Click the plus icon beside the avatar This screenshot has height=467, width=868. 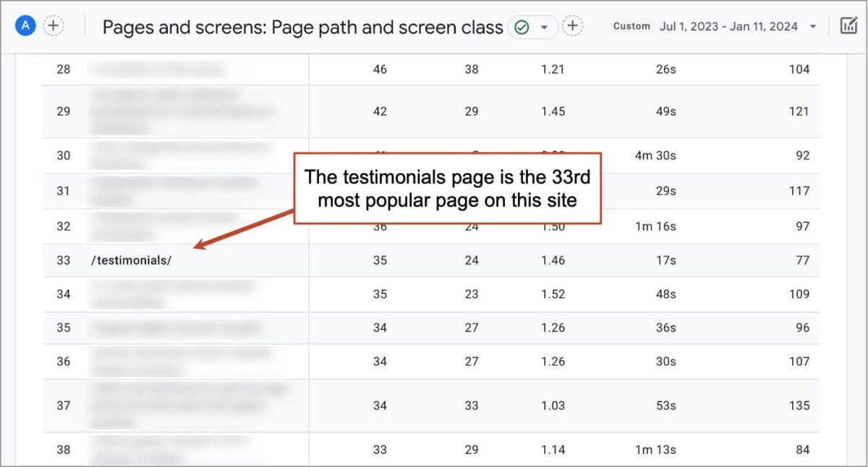coord(54,25)
